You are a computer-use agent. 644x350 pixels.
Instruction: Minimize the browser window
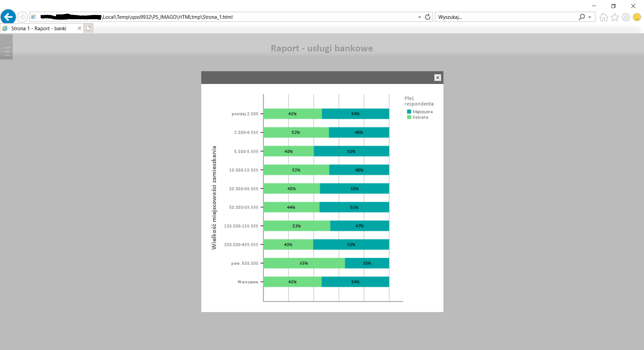click(594, 6)
